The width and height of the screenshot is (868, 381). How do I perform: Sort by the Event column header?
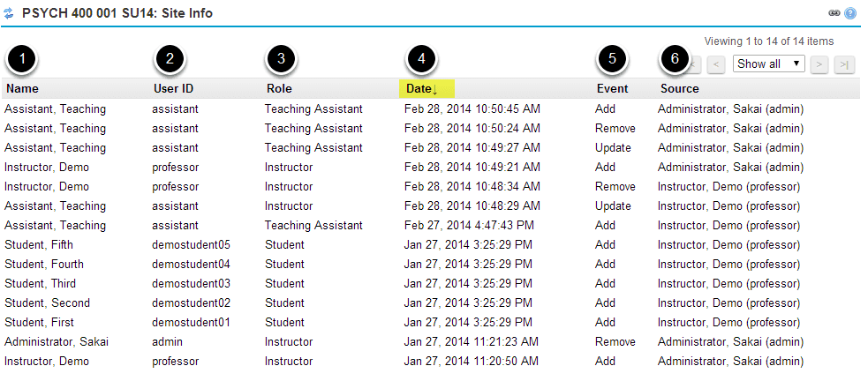pos(612,88)
